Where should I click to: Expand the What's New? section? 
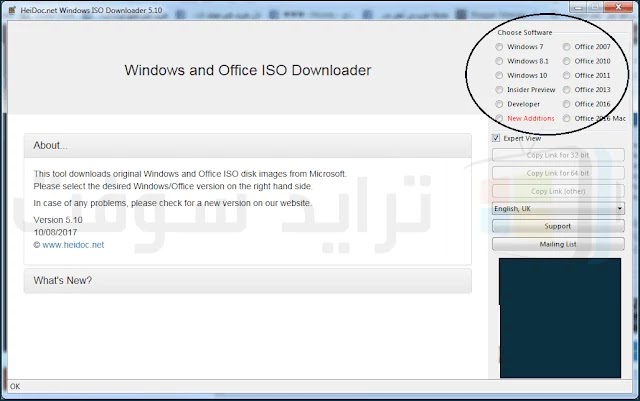point(248,281)
